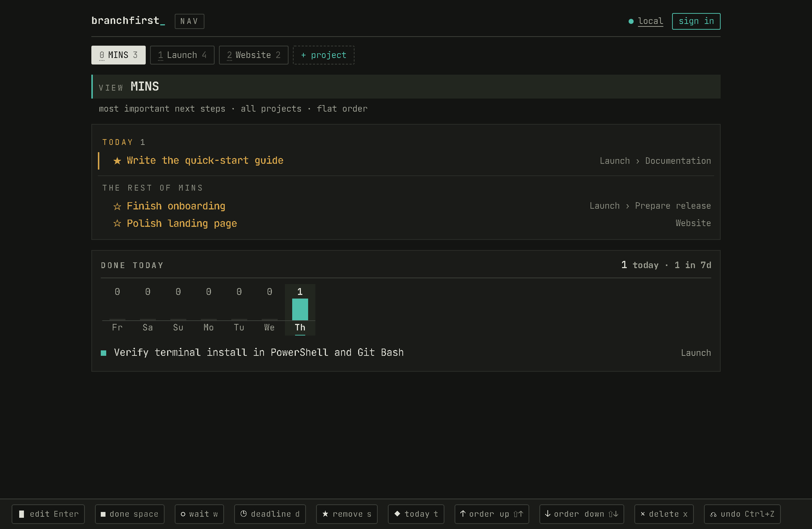Click the delete x button
The height and width of the screenshot is (529, 812).
click(x=664, y=514)
